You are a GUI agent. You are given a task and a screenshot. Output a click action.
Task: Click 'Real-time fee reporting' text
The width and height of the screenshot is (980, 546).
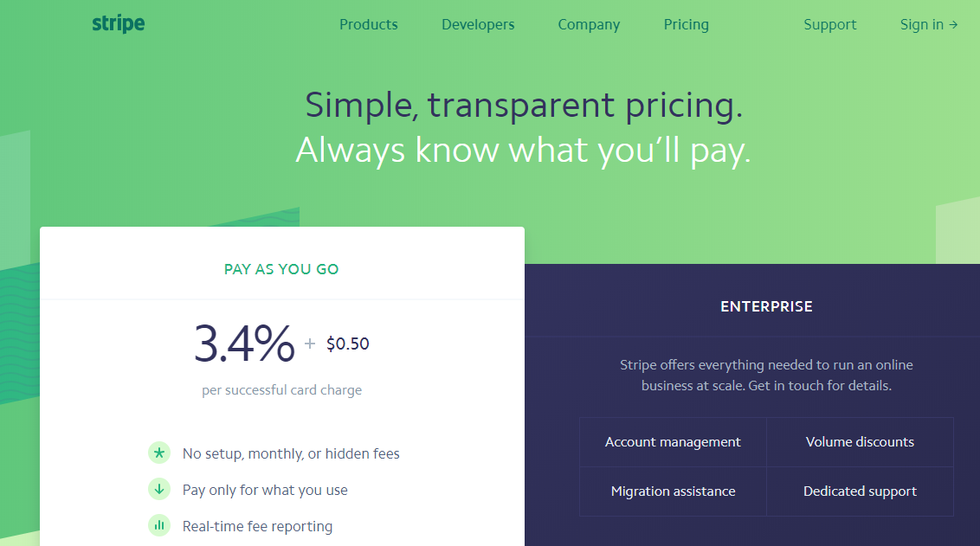tap(257, 526)
